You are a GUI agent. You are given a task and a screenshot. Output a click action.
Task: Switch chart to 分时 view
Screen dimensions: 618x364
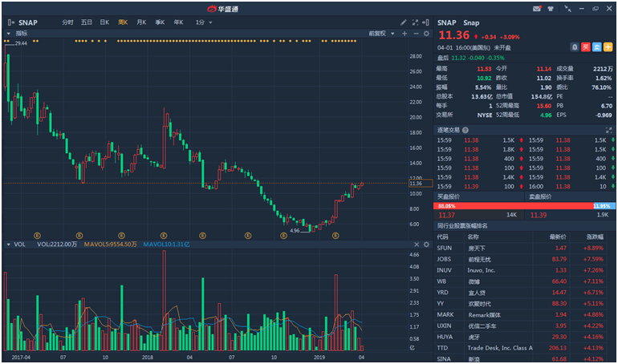[67, 22]
